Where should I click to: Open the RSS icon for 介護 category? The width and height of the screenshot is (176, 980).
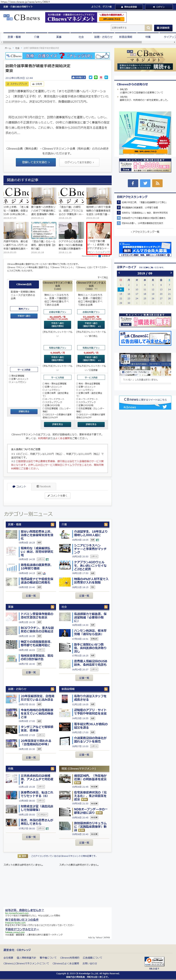(106, 525)
